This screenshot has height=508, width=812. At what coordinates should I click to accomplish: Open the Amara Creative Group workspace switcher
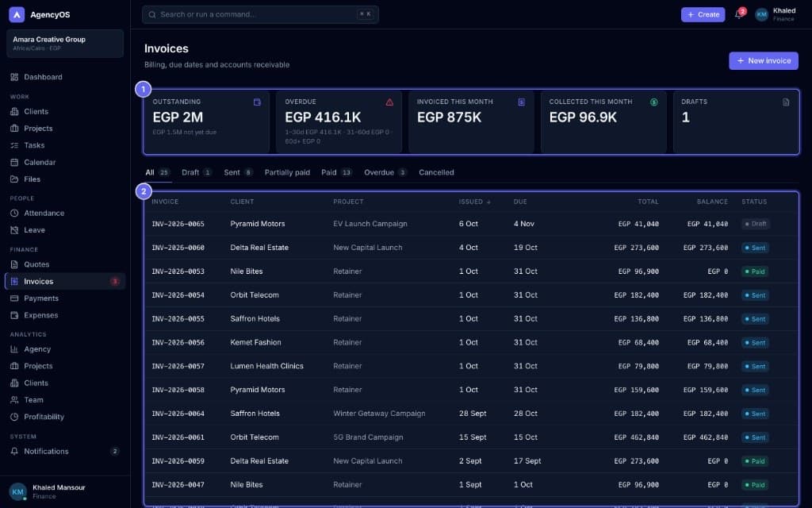(x=65, y=43)
